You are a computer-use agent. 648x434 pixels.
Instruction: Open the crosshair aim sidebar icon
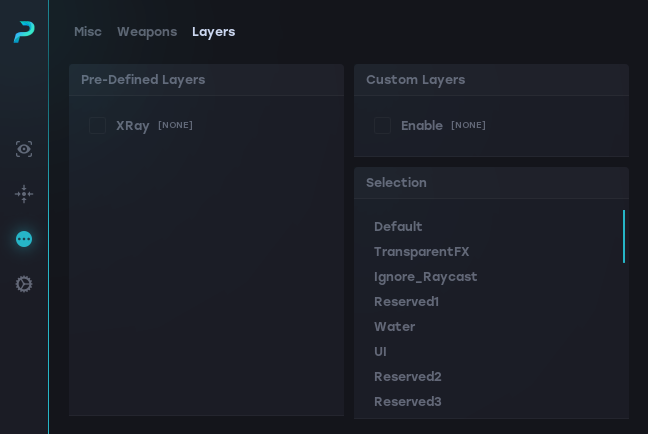click(24, 194)
